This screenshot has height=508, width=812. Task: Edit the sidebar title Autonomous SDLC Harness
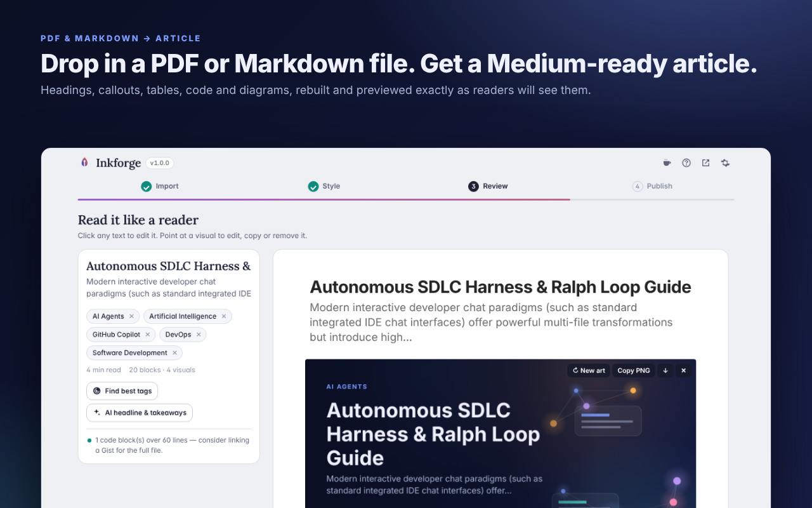click(169, 266)
